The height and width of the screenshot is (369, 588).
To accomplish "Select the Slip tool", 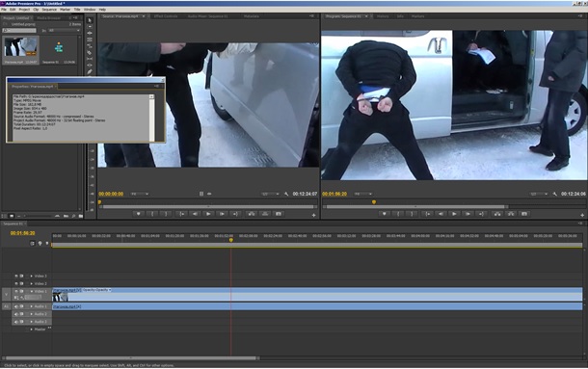I will tap(90, 59).
